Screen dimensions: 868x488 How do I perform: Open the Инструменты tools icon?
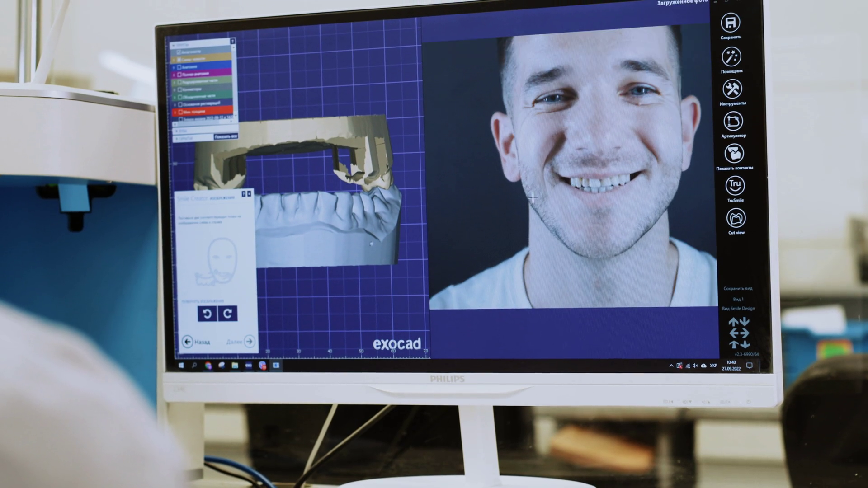pyautogui.click(x=732, y=89)
